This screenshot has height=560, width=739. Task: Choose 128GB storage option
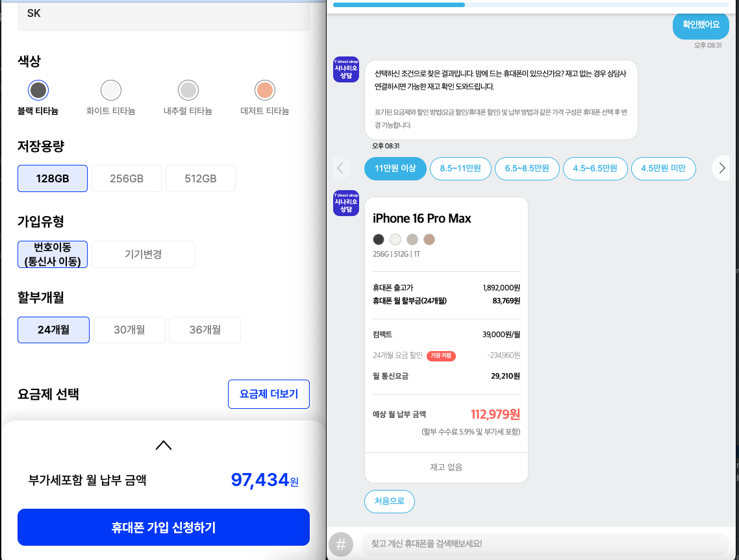point(53,178)
